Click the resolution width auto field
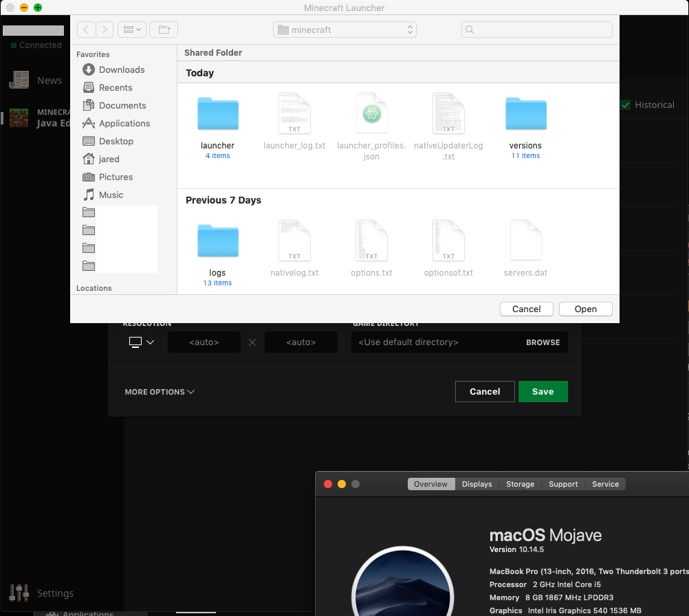689x616 pixels. tap(204, 342)
